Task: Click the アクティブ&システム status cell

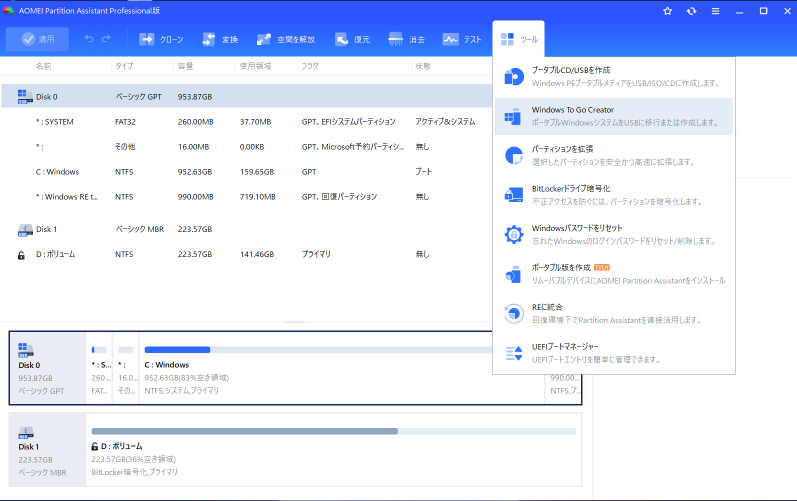Action: click(x=445, y=122)
